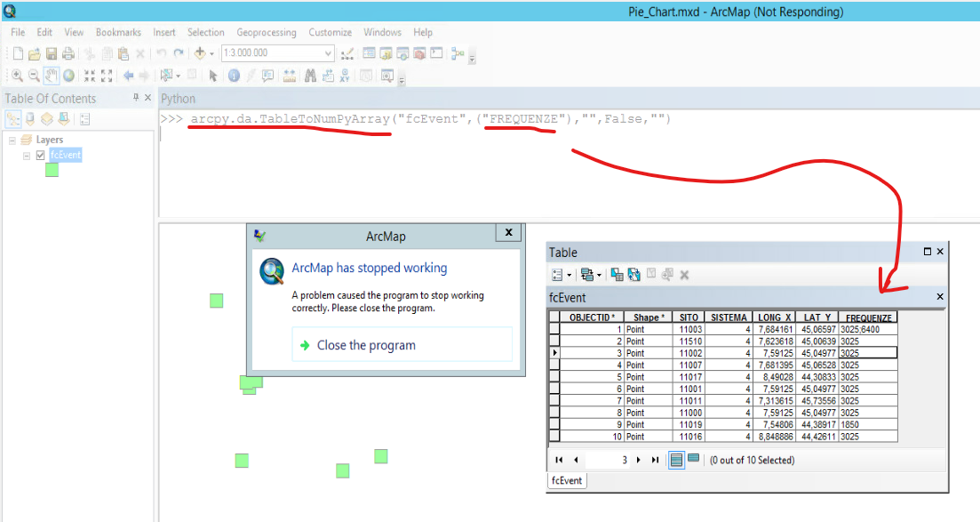This screenshot has width=980, height=522.
Task: Go back to previous extent arrow
Action: pyautogui.click(x=128, y=76)
